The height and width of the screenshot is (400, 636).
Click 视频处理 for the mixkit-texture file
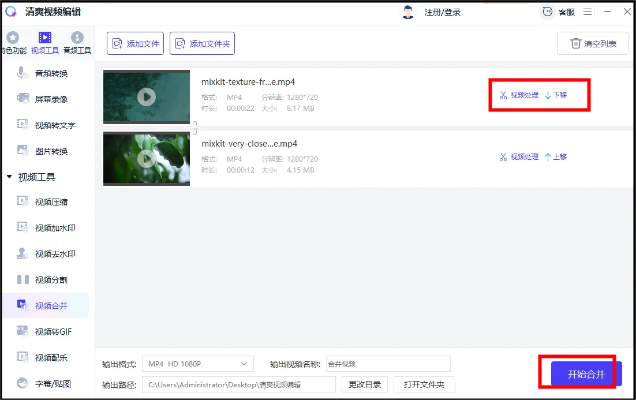[519, 95]
